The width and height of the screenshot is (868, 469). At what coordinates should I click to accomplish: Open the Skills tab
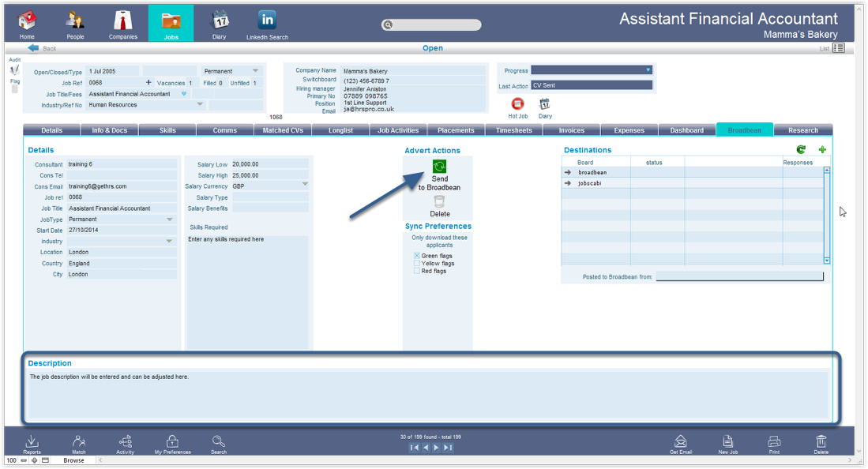pyautogui.click(x=167, y=130)
